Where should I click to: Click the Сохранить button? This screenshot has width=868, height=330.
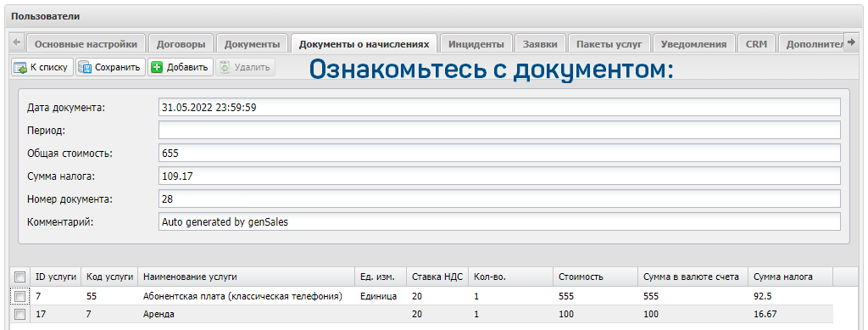[x=111, y=68]
